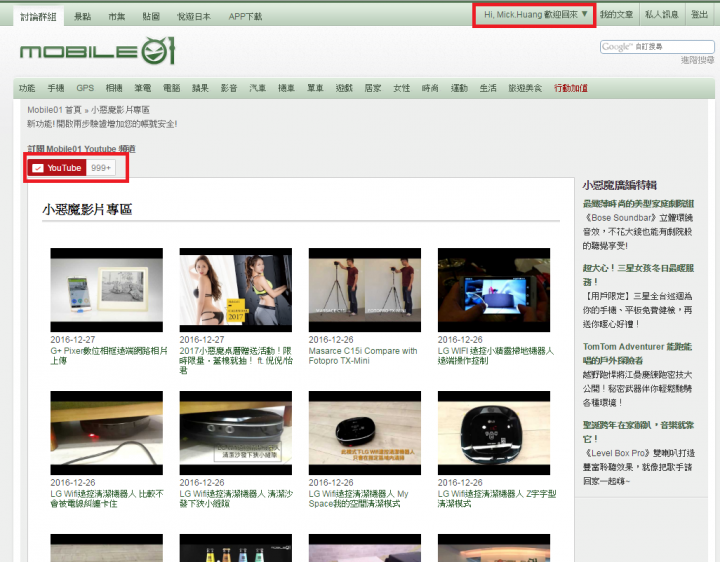The image size is (720, 562).
Task: Select the 悅遊日本 tab
Action: click(194, 17)
